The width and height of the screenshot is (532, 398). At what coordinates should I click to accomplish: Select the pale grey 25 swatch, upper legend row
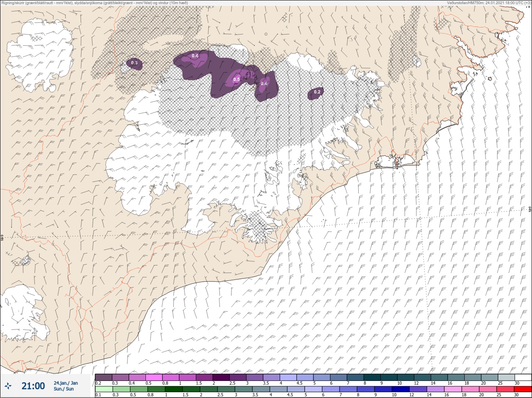[506, 377]
